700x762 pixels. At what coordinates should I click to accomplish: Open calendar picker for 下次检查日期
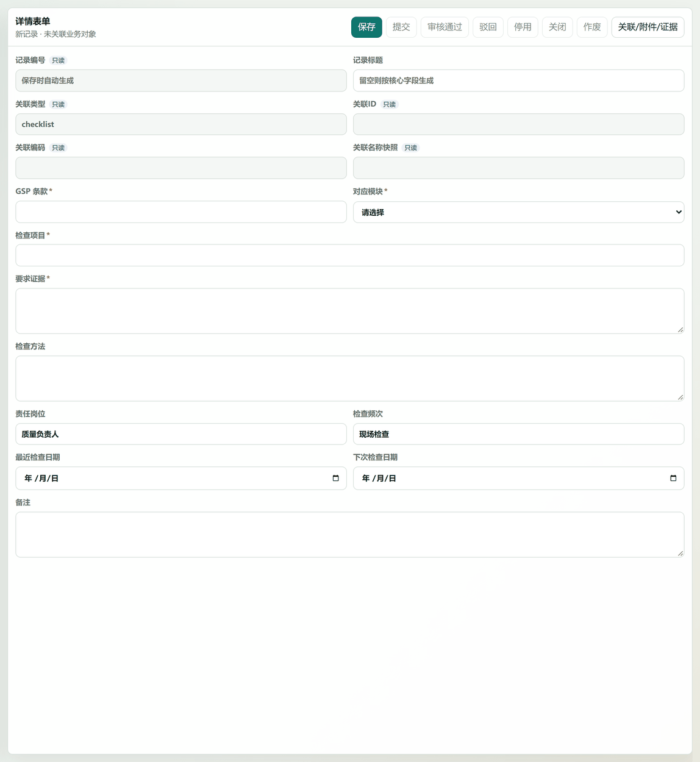pos(673,479)
